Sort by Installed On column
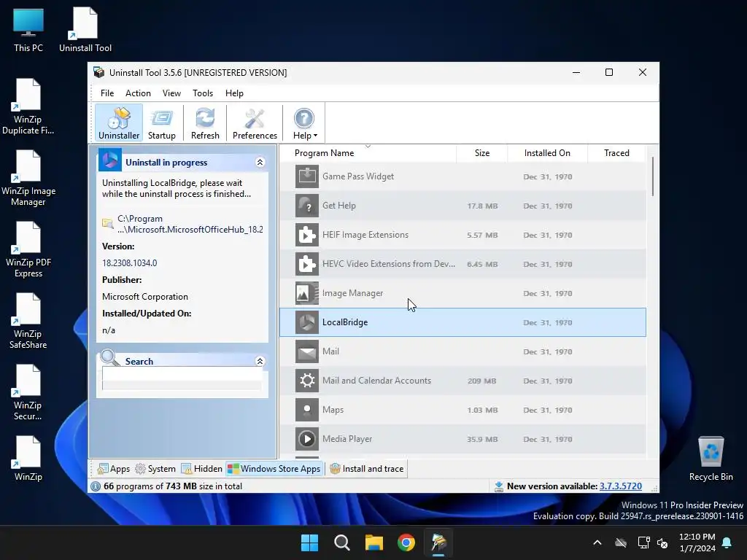The width and height of the screenshot is (747, 560). click(547, 153)
